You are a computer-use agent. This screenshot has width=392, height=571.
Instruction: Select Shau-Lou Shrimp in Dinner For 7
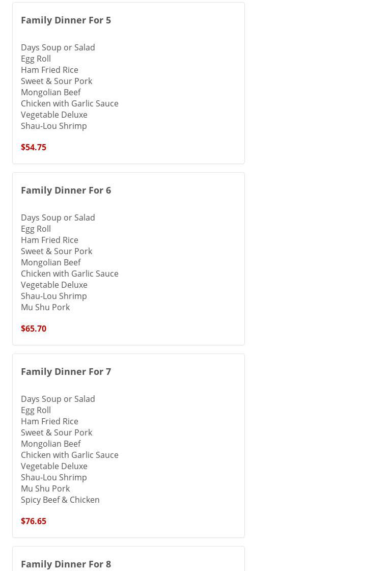(54, 477)
